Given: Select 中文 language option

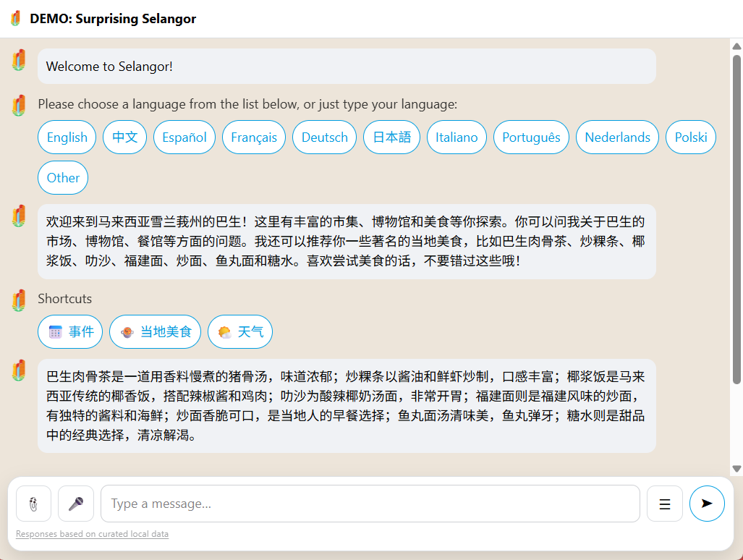Looking at the screenshot, I should [x=124, y=137].
